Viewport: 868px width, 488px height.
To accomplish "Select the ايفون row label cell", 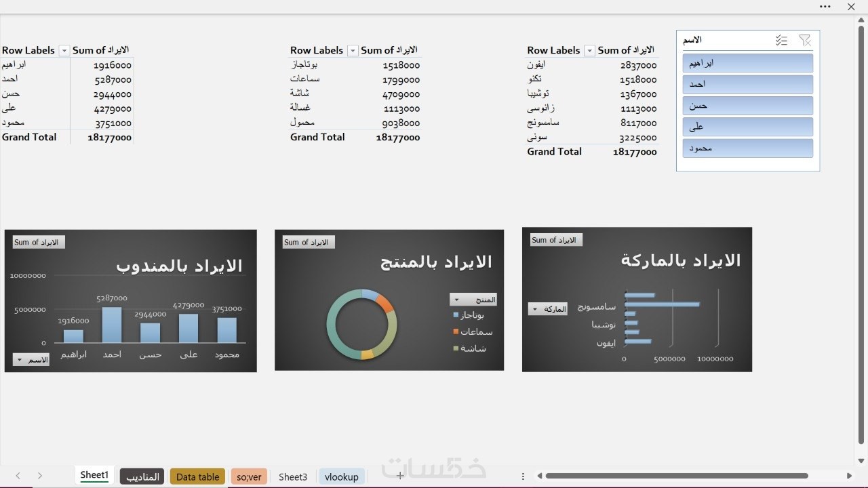I will pos(536,65).
